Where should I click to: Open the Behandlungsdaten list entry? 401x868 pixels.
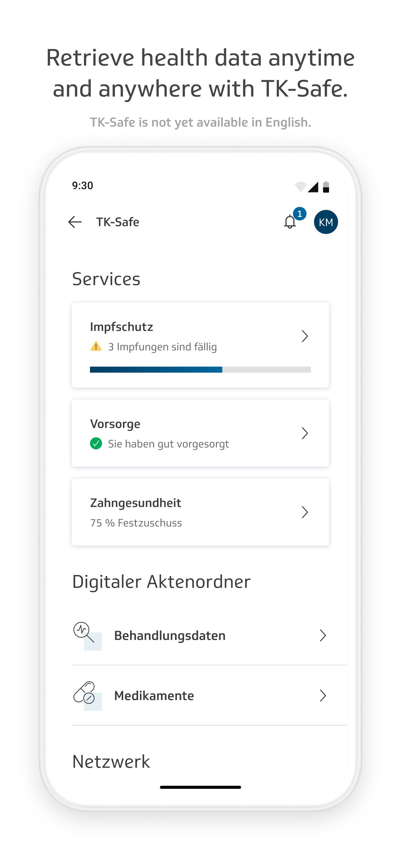click(170, 635)
